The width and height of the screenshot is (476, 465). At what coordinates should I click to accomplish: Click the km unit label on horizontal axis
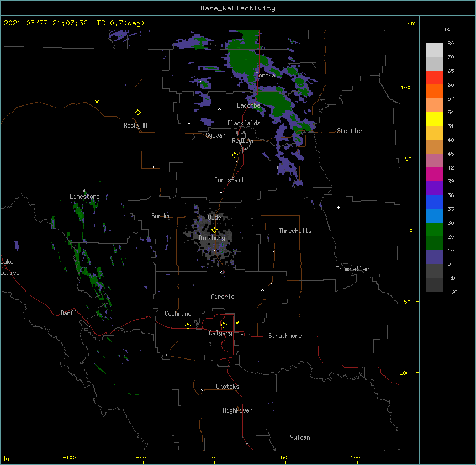point(8,458)
